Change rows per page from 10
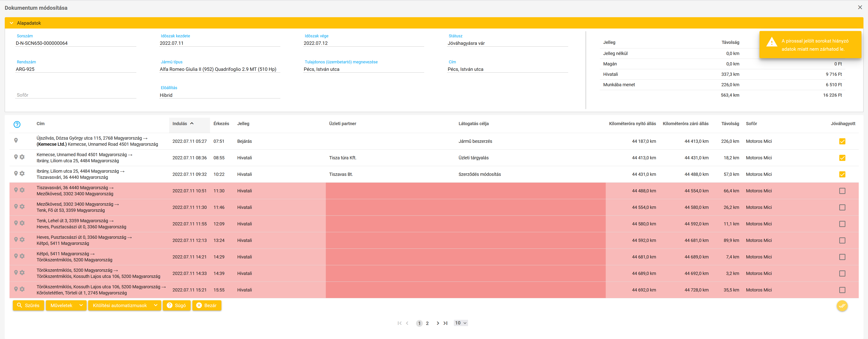 pos(461,323)
